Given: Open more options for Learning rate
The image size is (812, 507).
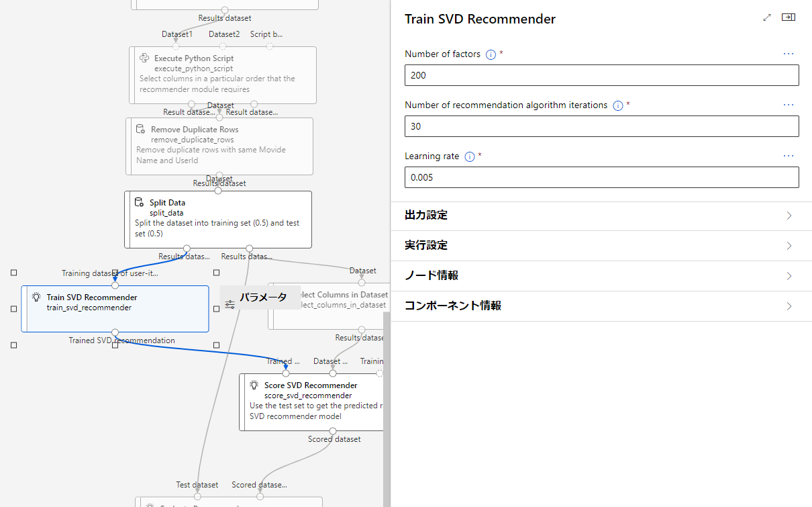Looking at the screenshot, I should coord(789,156).
